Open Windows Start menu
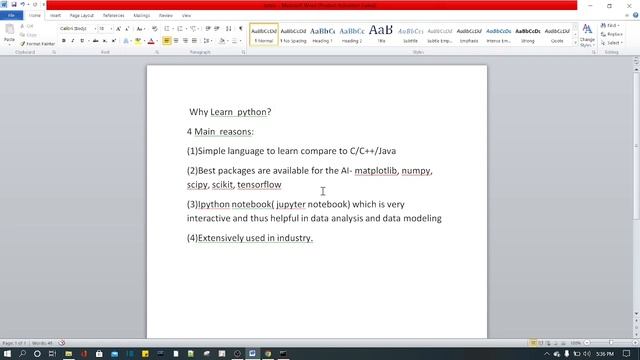 tap(7, 353)
